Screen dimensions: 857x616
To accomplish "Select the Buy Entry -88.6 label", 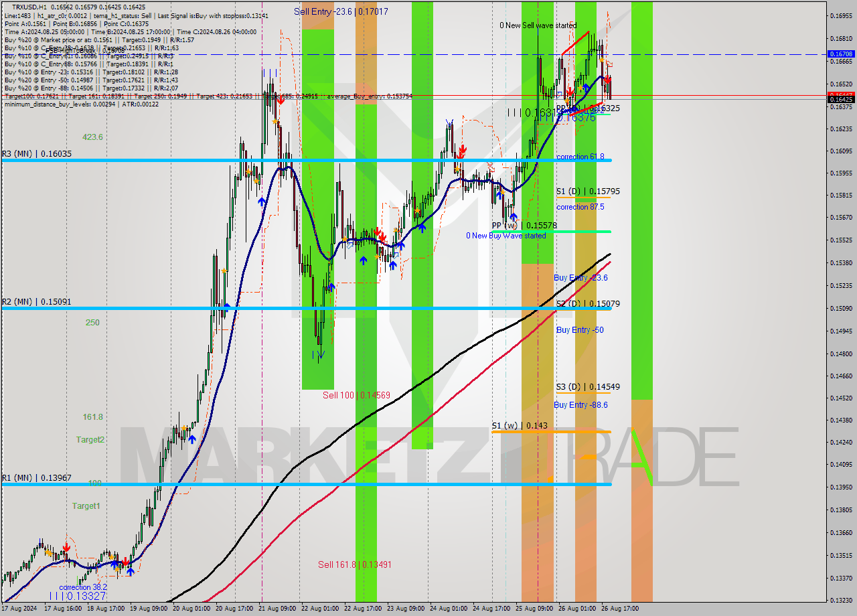I will pos(580,404).
